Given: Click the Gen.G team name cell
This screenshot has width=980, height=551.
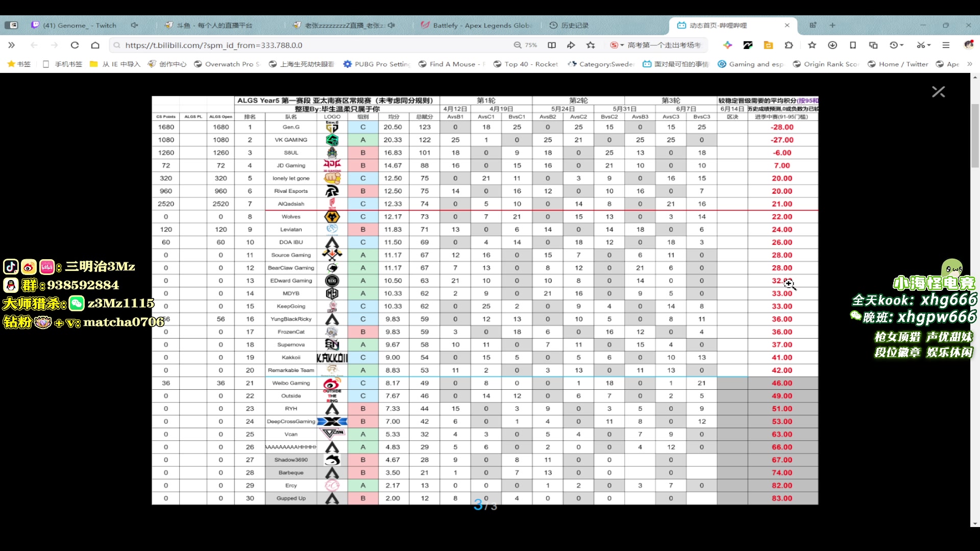Looking at the screenshot, I should pos(291,127).
